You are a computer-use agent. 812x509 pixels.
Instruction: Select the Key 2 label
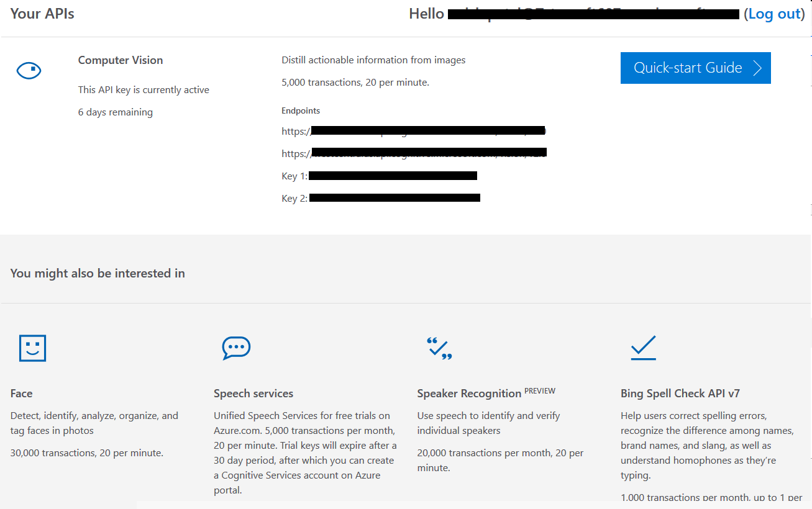tap(294, 199)
